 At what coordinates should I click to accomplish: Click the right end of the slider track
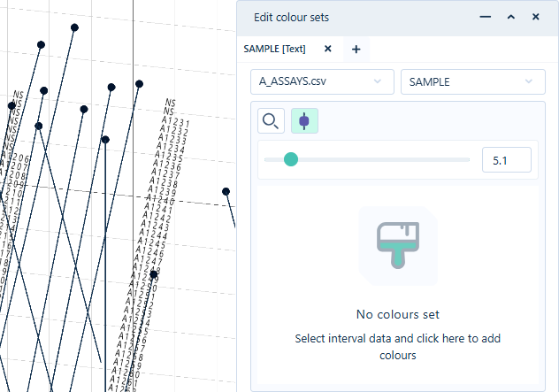[x=467, y=159]
